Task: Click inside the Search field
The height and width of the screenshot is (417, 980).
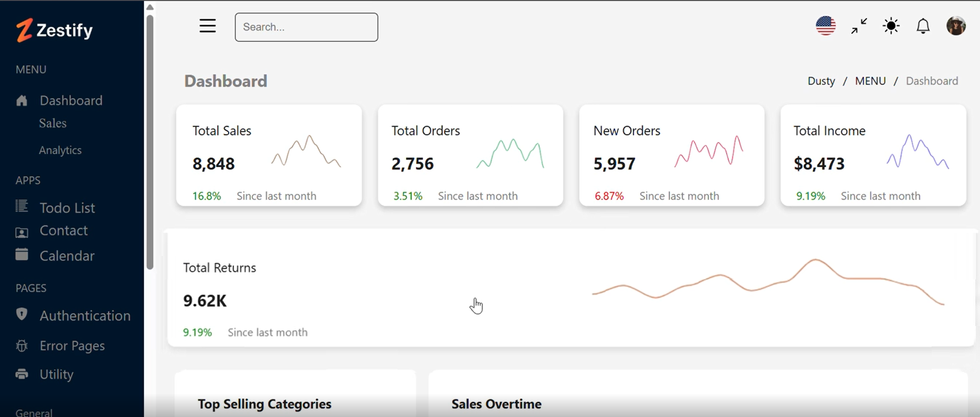Action: [x=306, y=27]
